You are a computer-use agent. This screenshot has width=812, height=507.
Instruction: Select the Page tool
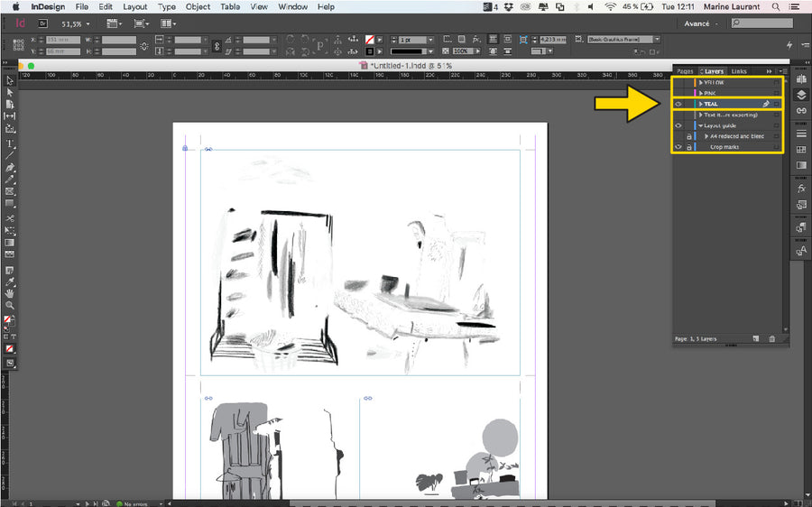coord(9,105)
